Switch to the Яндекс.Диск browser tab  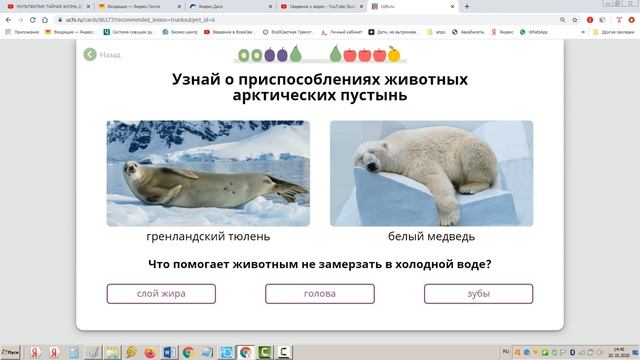click(x=230, y=7)
